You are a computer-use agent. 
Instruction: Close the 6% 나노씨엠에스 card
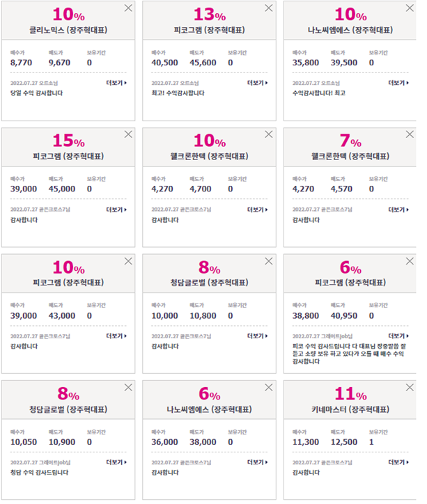269,387
